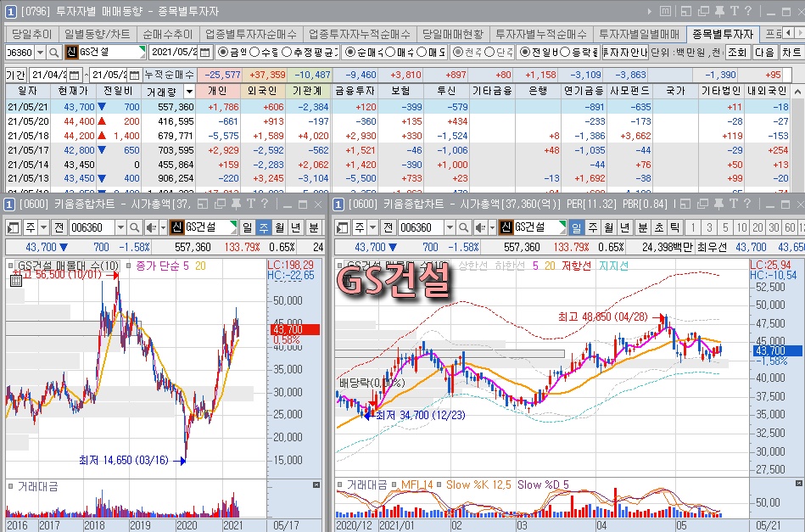Expand the tab overflow arrow in top title bar

(650, 11)
